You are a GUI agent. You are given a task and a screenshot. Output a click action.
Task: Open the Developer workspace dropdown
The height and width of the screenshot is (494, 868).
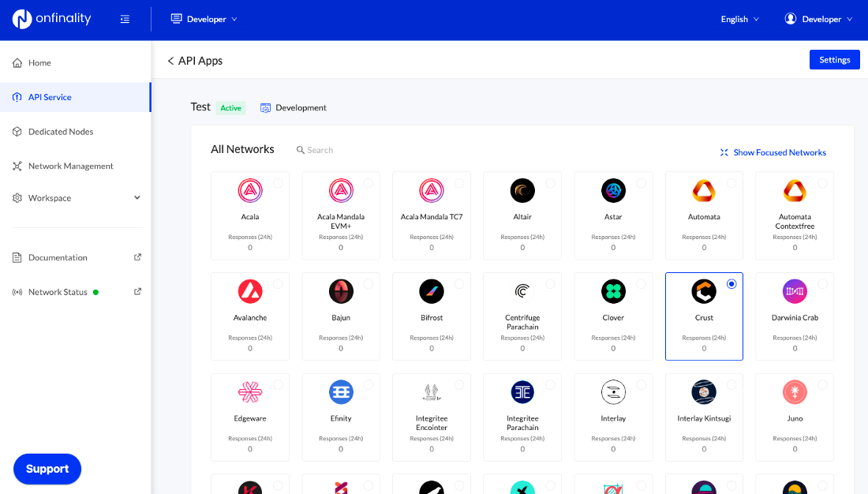pyautogui.click(x=204, y=19)
